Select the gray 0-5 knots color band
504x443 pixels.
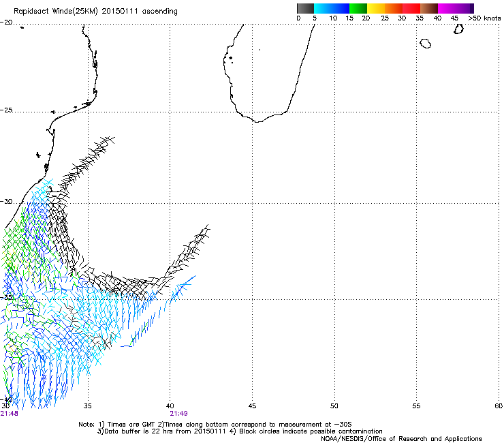[305, 8]
